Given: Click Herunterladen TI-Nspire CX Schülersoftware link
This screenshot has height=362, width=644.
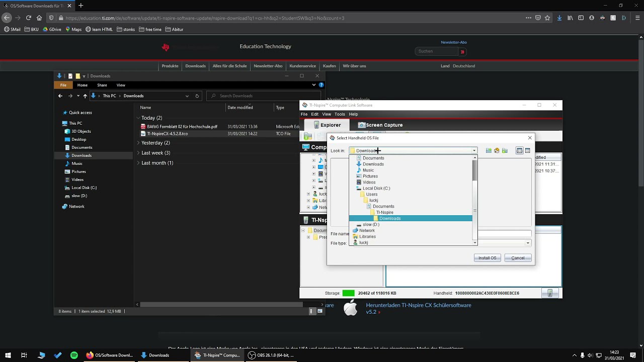Looking at the screenshot, I should coord(419,308).
